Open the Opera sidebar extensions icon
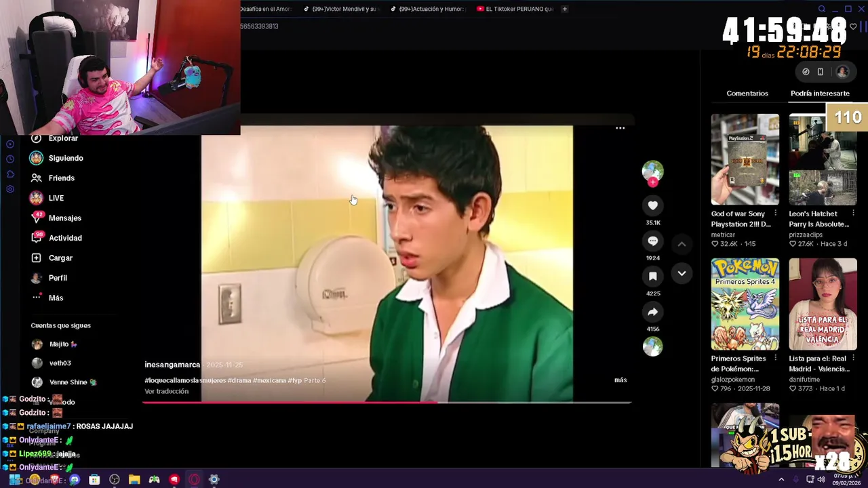Viewport: 868px width, 488px height. tap(10, 174)
